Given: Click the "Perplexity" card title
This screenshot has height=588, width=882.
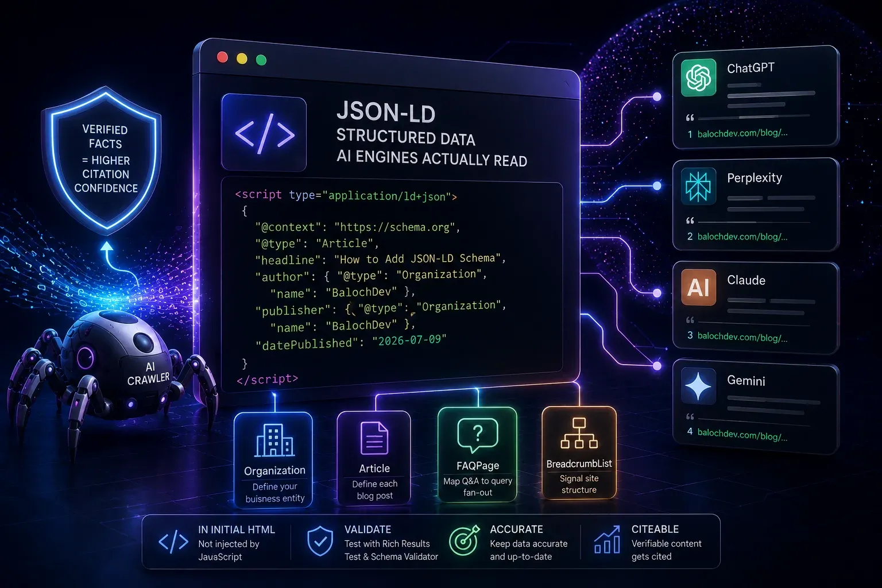Looking at the screenshot, I should [755, 178].
